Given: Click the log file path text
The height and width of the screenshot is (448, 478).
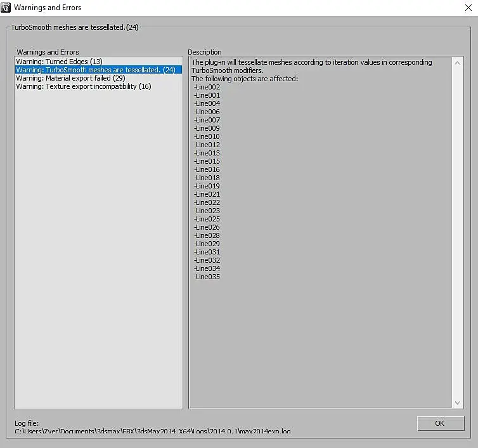Looking at the screenshot, I should [153, 431].
